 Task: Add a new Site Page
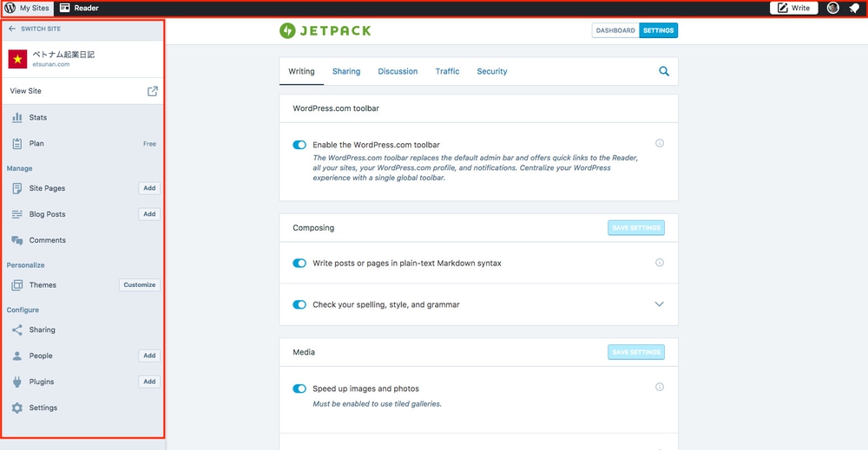click(x=149, y=188)
